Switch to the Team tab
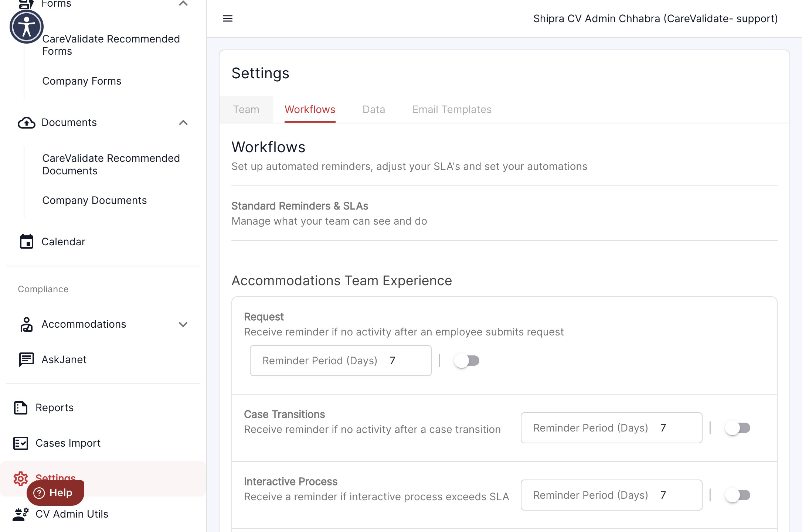Image resolution: width=802 pixels, height=532 pixels. click(x=246, y=109)
